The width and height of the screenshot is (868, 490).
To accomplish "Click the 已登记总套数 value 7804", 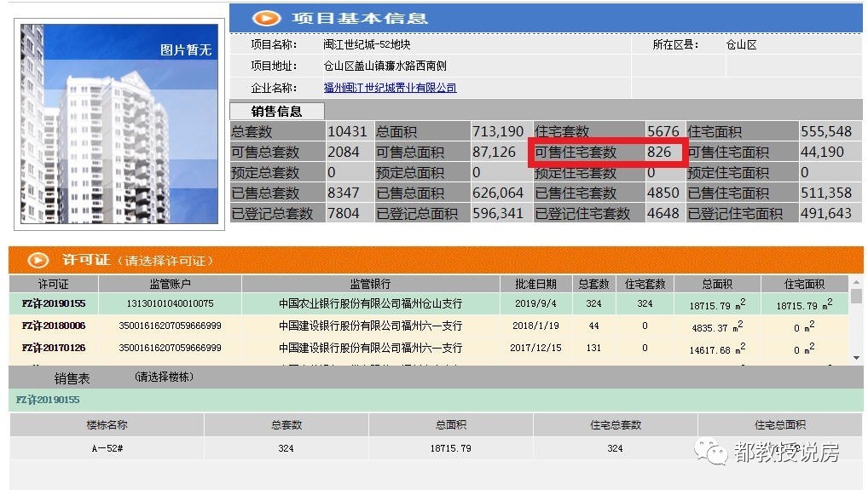I will (x=344, y=214).
